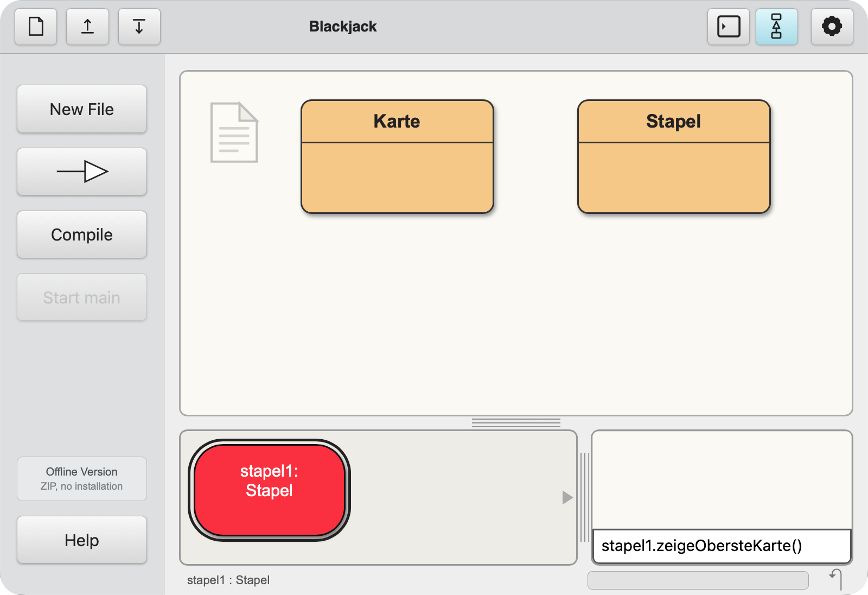Viewport: 868px width, 595px height.
Task: Toggle the class diagram view icon
Action: (x=776, y=27)
